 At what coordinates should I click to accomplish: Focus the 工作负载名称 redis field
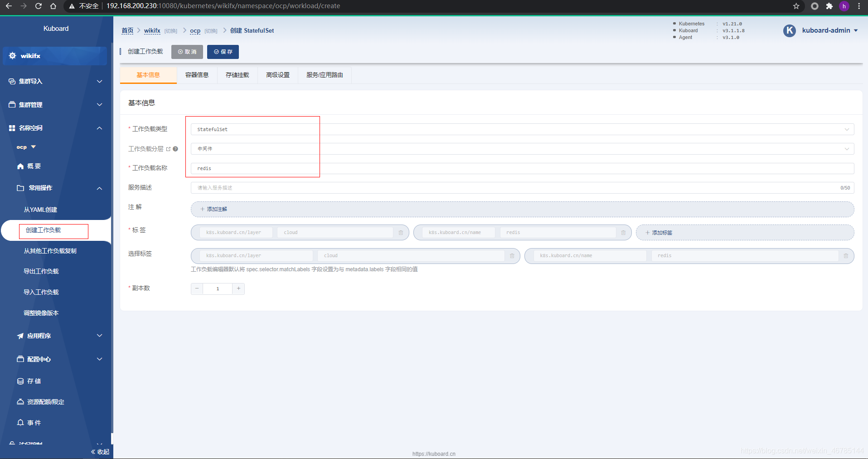[x=522, y=168]
